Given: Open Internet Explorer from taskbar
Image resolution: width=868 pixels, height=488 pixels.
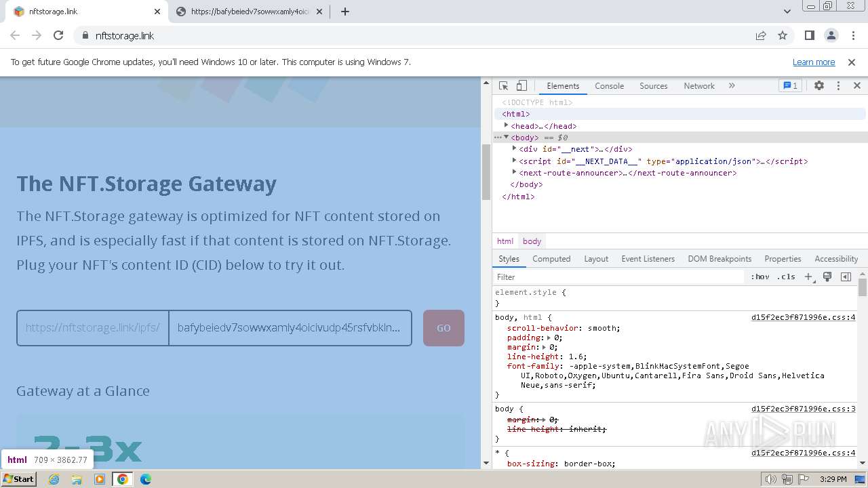Looking at the screenshot, I should 54,479.
